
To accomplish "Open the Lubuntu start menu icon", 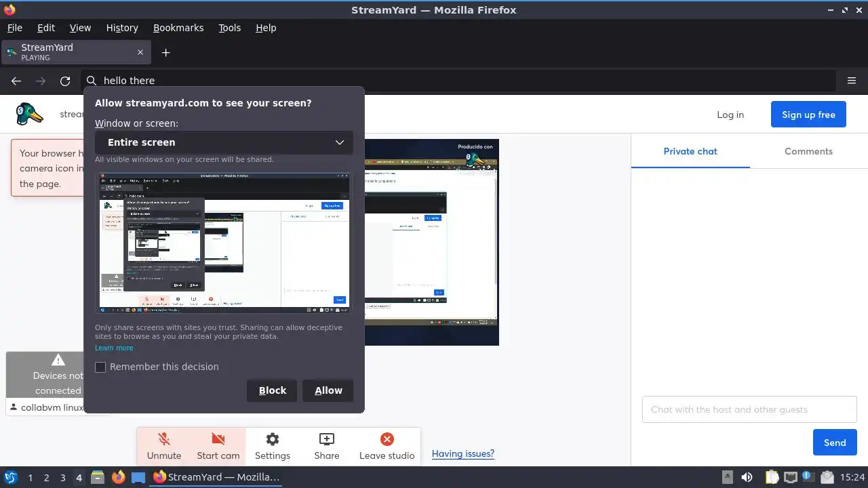I will (x=11, y=477).
